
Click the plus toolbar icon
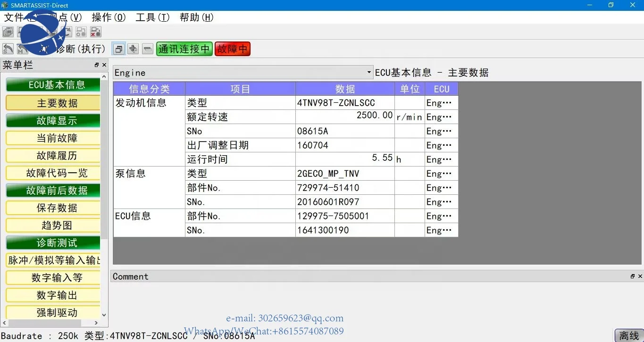[x=133, y=49]
